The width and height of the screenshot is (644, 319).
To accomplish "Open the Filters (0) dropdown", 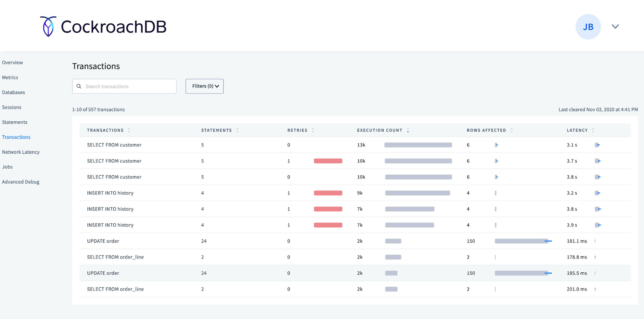I will coord(204,86).
